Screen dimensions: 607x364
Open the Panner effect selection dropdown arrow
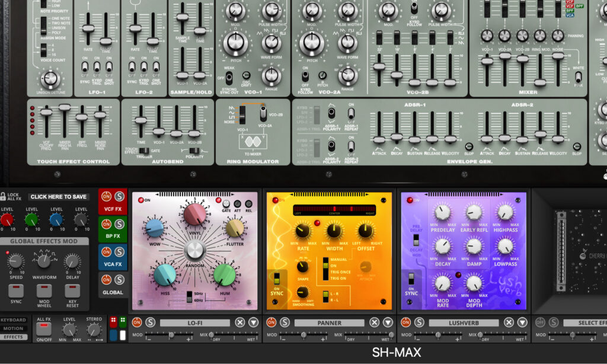388,323
